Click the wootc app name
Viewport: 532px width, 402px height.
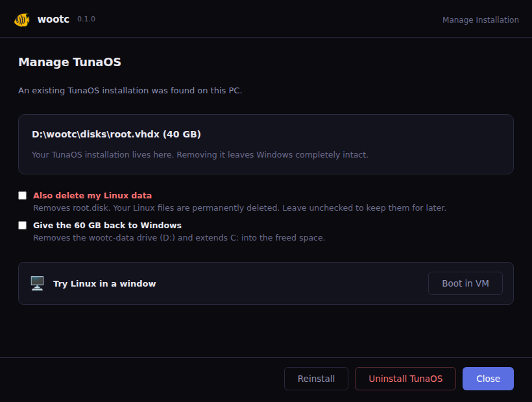(53, 19)
